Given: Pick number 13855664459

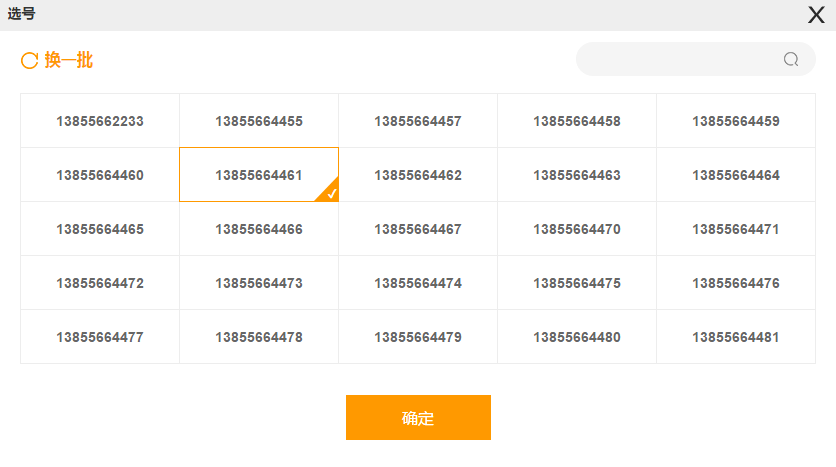Looking at the screenshot, I should point(736,121).
